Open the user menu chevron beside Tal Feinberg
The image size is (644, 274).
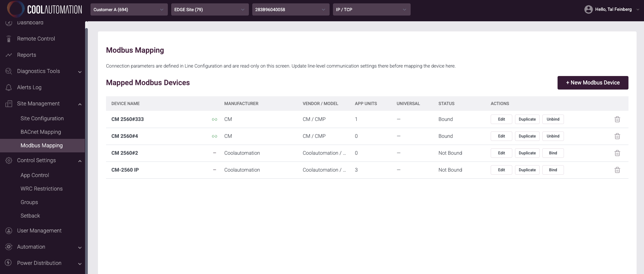tap(638, 9)
